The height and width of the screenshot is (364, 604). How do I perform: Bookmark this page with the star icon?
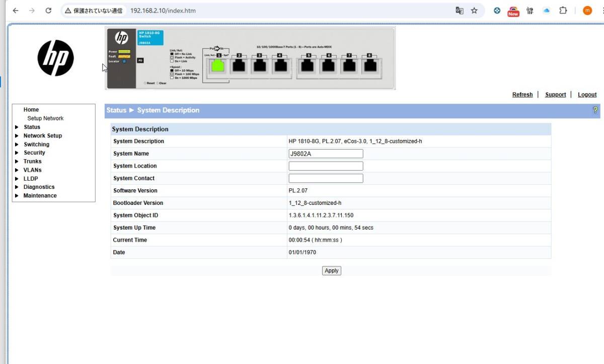point(474,11)
